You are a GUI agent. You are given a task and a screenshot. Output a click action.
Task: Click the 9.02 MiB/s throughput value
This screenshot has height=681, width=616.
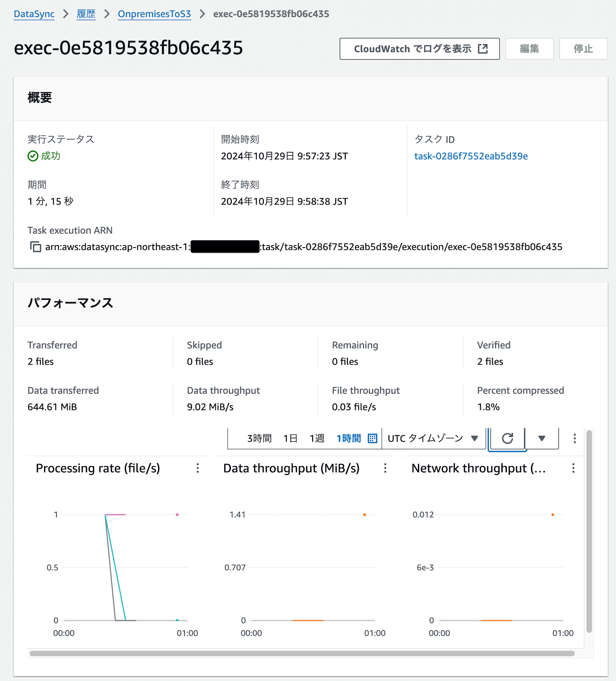click(x=210, y=407)
